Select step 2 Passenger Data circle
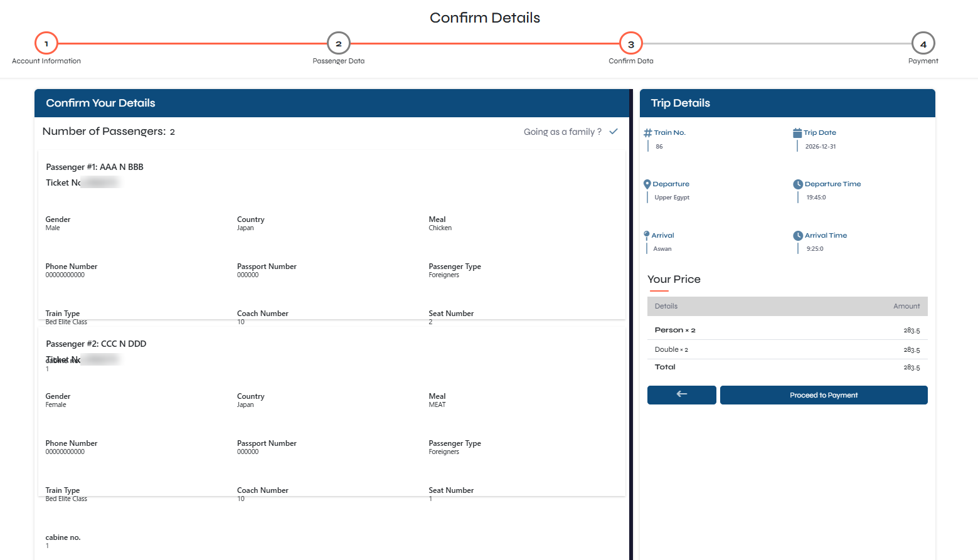 pos(339,43)
